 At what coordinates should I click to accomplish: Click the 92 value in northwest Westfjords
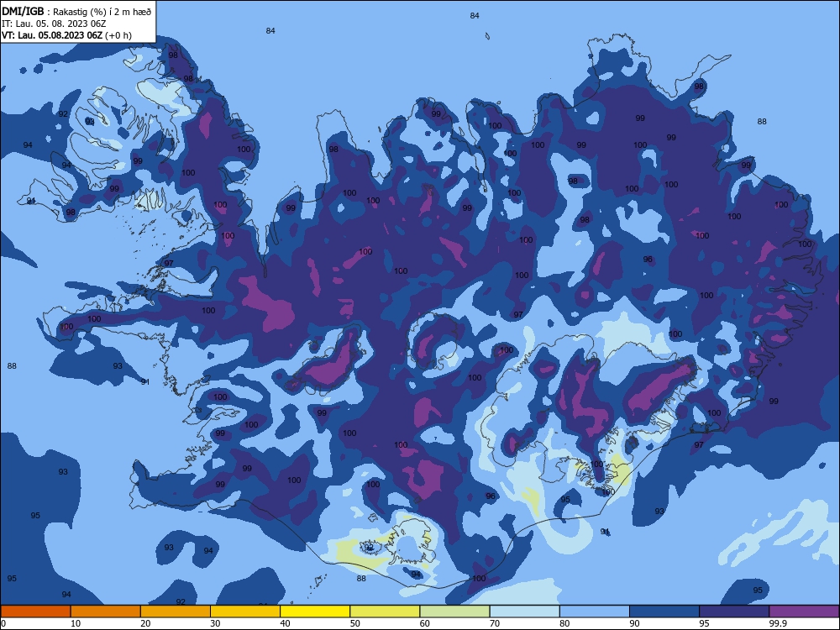[63, 113]
